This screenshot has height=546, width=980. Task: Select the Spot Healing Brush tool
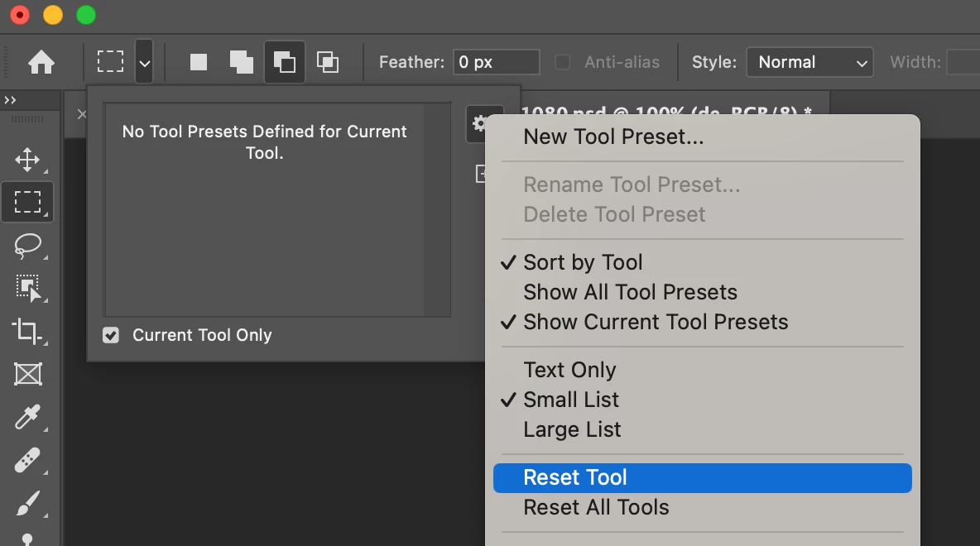pyautogui.click(x=27, y=460)
